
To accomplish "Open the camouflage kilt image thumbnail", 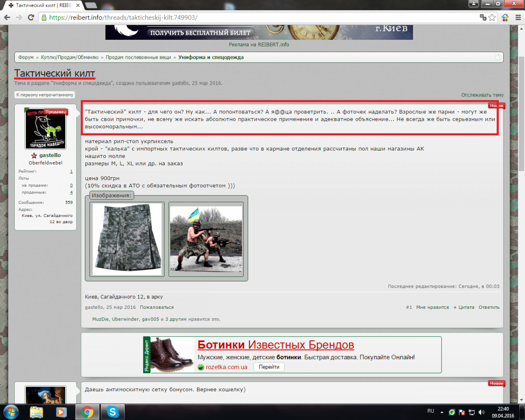I will pos(127,239).
